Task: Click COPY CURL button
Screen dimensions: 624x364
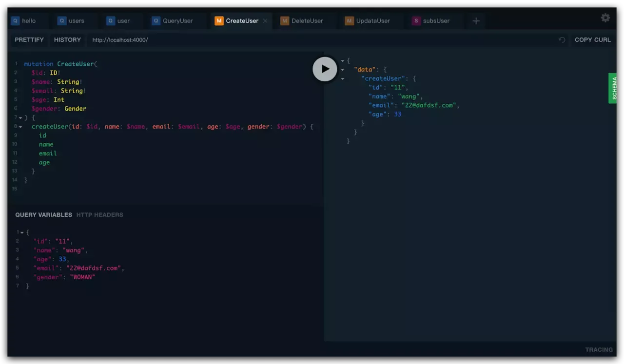Action: [x=592, y=40]
